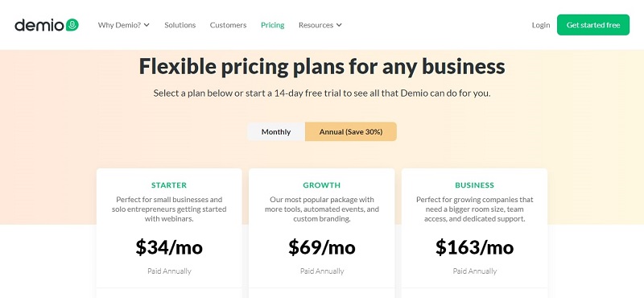Click the Flexible pricing plans headline
The width and height of the screenshot is (644, 298).
point(322,66)
